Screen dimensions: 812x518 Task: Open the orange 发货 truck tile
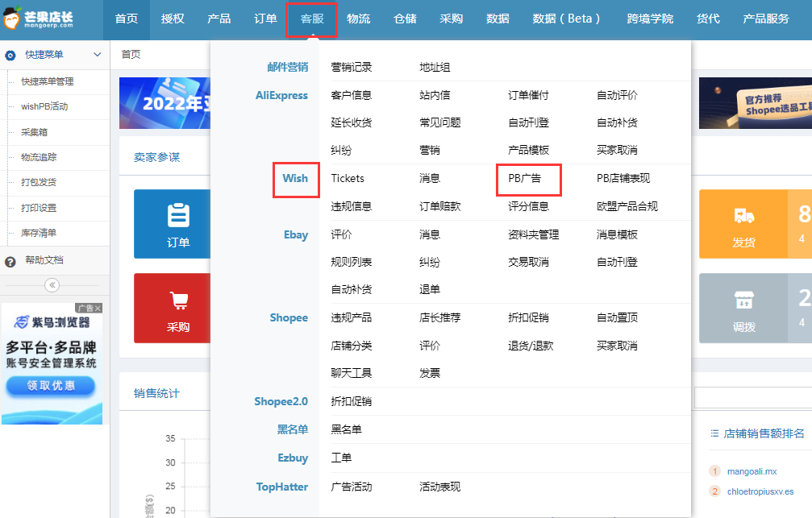pyautogui.click(x=743, y=223)
